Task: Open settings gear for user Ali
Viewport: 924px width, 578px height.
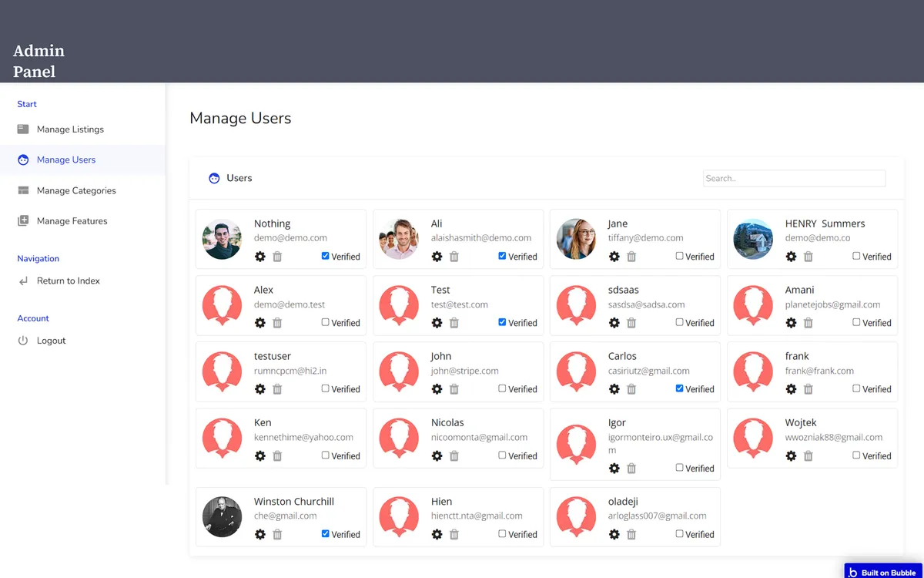Action: click(437, 257)
